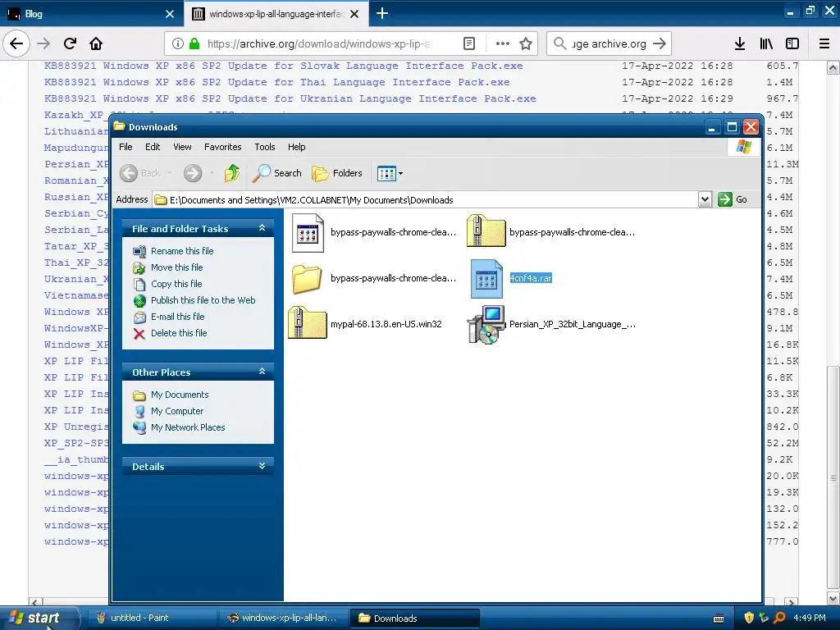
Task: Click Publish this file to the Web
Action: point(203,300)
